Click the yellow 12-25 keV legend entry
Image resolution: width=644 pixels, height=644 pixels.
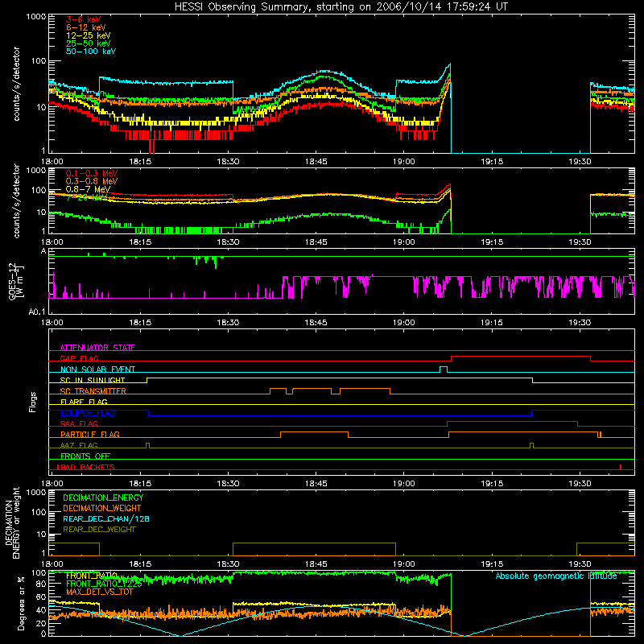(89, 35)
